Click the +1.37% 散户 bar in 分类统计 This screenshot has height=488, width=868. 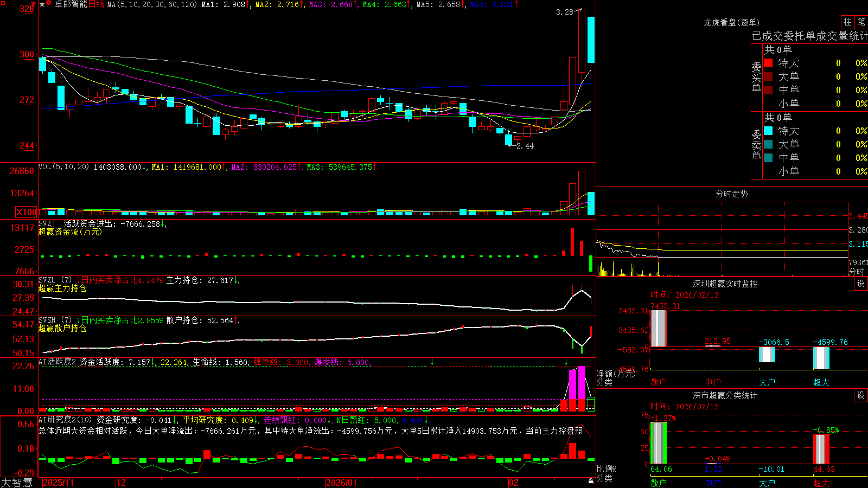tap(659, 443)
